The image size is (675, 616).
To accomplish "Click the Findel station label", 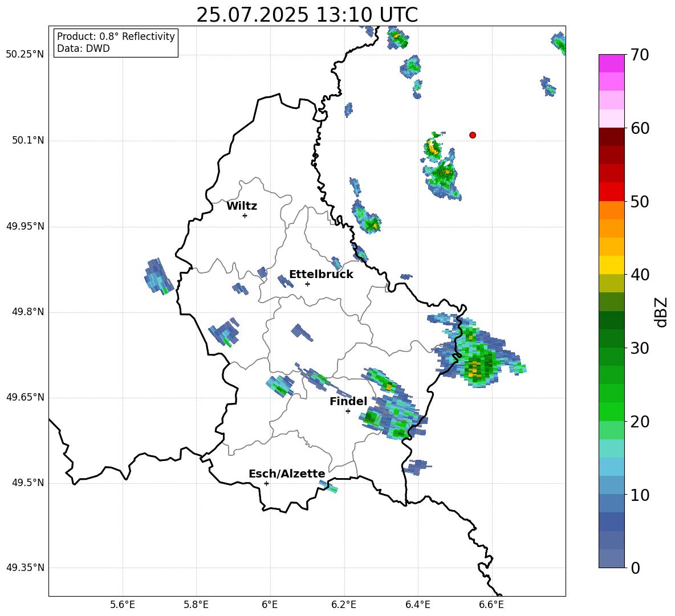I will click(348, 401).
